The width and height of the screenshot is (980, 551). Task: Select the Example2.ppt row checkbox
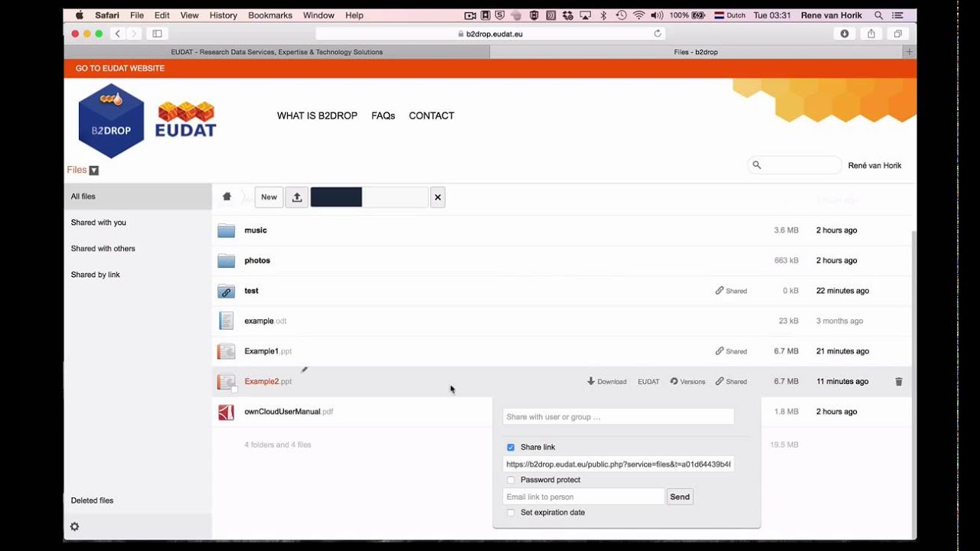235,390
